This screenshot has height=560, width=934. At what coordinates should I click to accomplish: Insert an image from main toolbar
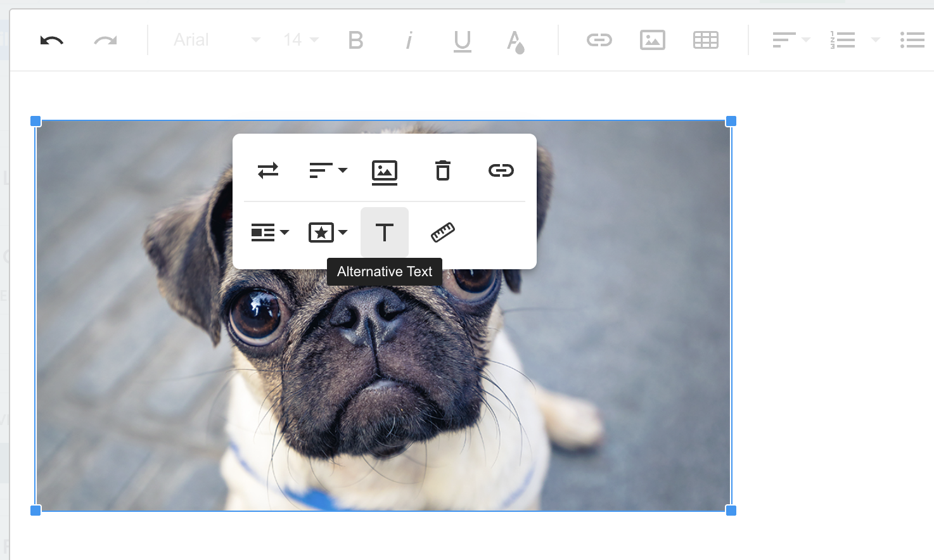coord(652,41)
